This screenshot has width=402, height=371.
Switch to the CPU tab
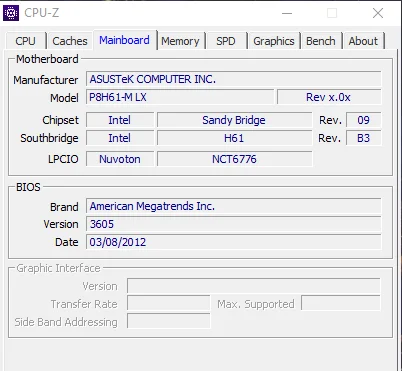25,41
